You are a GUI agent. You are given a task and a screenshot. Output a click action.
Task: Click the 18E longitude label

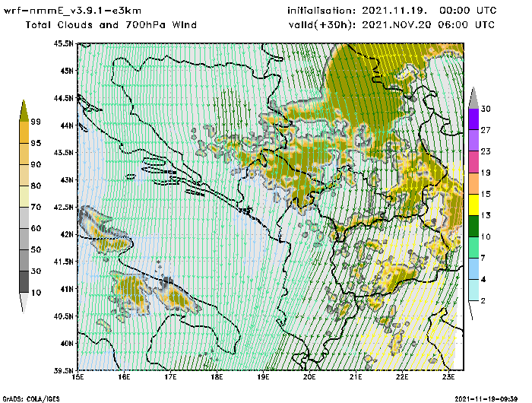tap(217, 377)
